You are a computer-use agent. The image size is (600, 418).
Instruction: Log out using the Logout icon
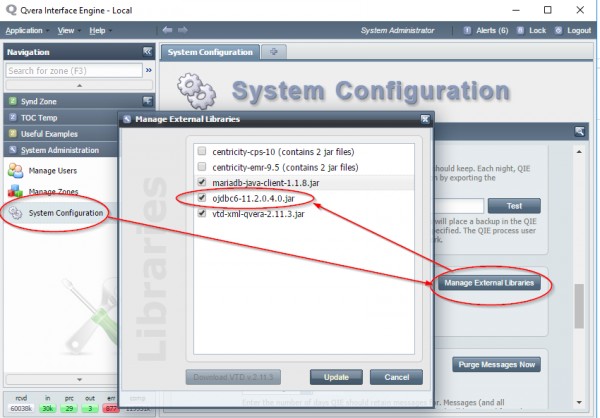pyautogui.click(x=573, y=30)
